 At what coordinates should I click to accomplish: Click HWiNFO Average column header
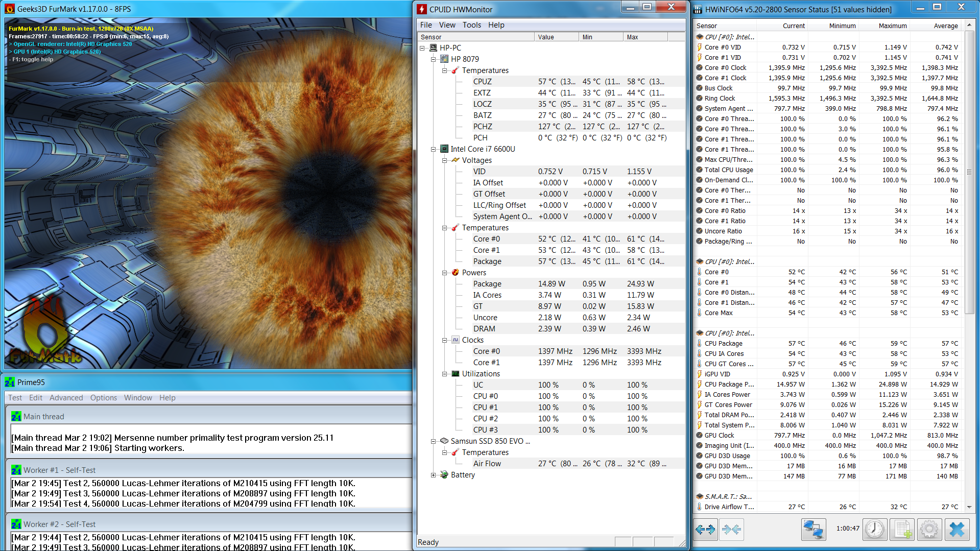[936, 26]
